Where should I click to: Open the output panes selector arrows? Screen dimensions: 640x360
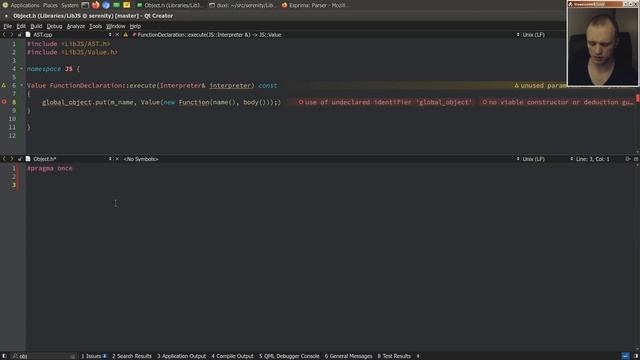point(418,356)
